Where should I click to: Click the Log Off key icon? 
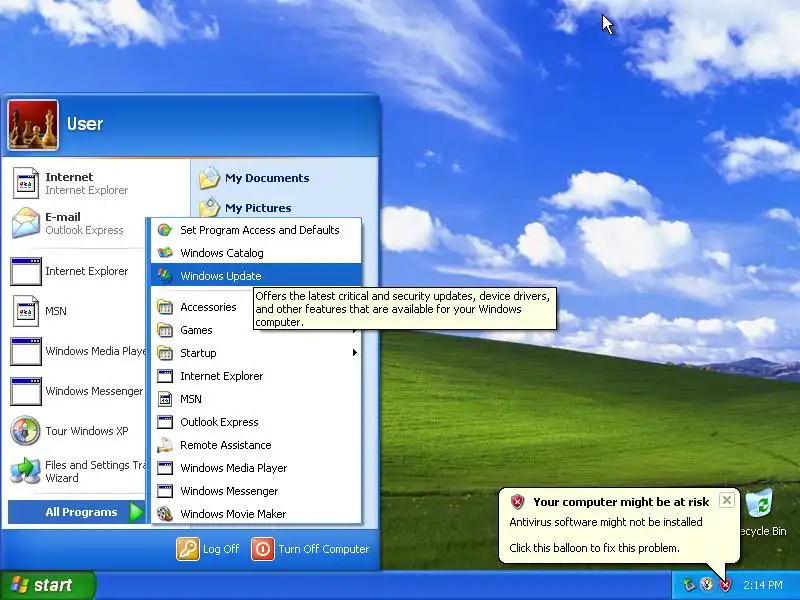188,549
